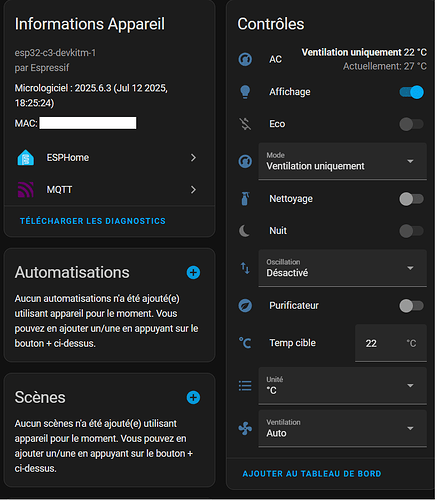Enable the Purificateur switch
The image size is (438, 500).
click(x=413, y=306)
